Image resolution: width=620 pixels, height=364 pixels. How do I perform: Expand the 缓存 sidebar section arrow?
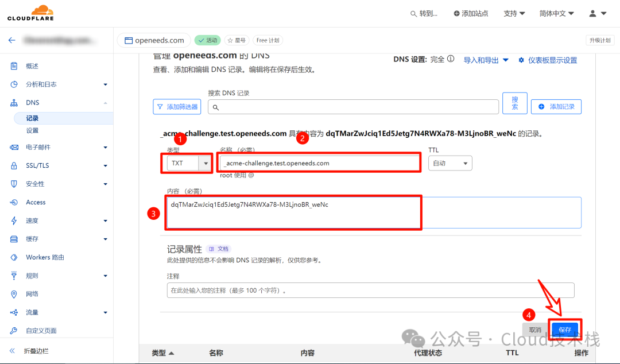(105, 239)
